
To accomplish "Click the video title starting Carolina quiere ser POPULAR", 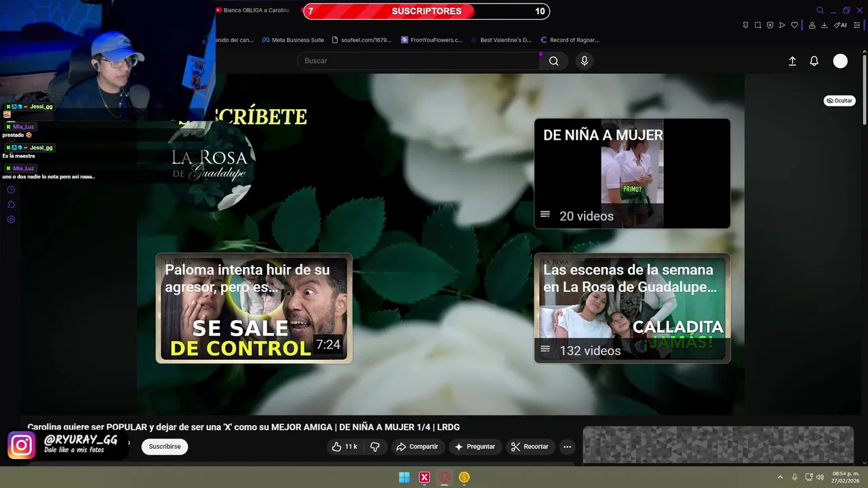I will pyautogui.click(x=243, y=427).
